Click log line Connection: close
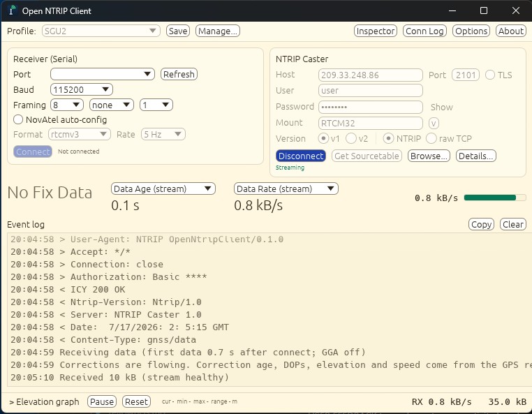Image resolution: width=532 pixels, height=414 pixels. [x=87, y=265]
